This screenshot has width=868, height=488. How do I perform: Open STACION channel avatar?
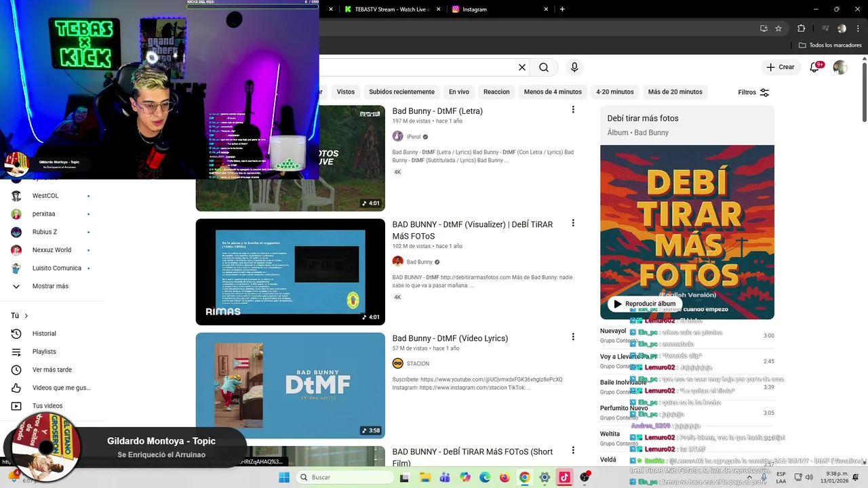[398, 363]
